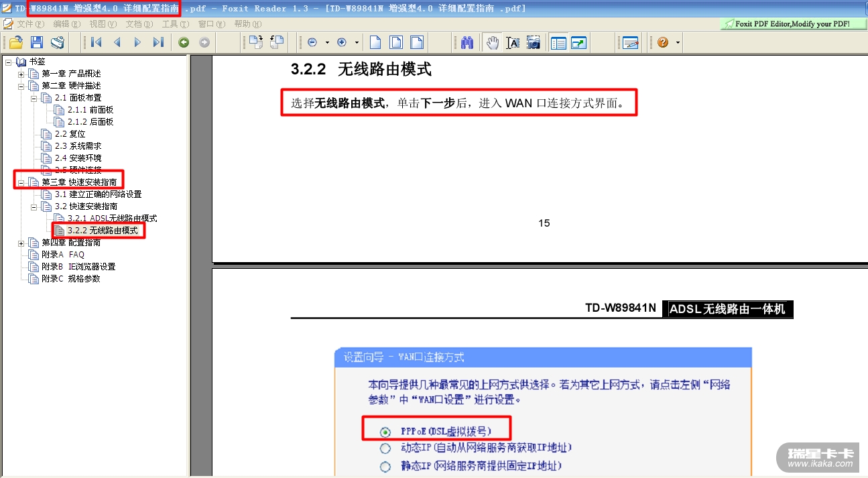Image resolution: width=868 pixels, height=478 pixels.
Task: Open bookmark 2.2 复位
Action: point(70,134)
